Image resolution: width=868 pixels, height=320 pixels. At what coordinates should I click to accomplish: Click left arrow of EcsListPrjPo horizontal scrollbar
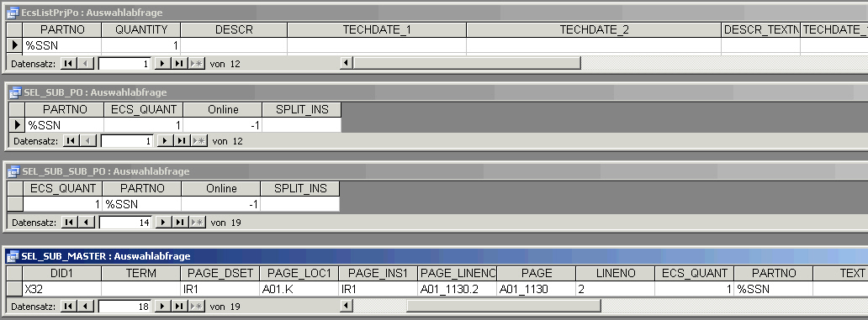[346, 62]
